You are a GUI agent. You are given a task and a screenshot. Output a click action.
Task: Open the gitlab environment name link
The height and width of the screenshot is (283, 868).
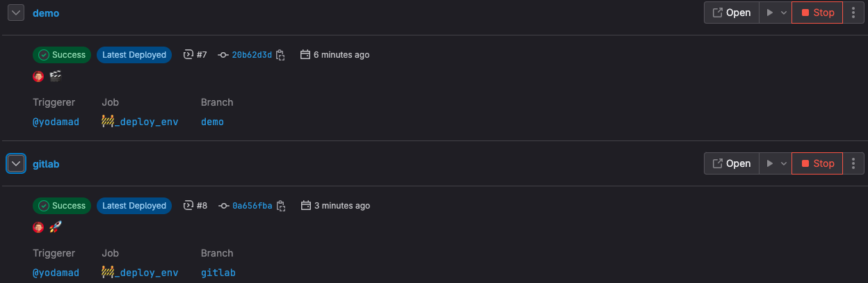tap(46, 163)
